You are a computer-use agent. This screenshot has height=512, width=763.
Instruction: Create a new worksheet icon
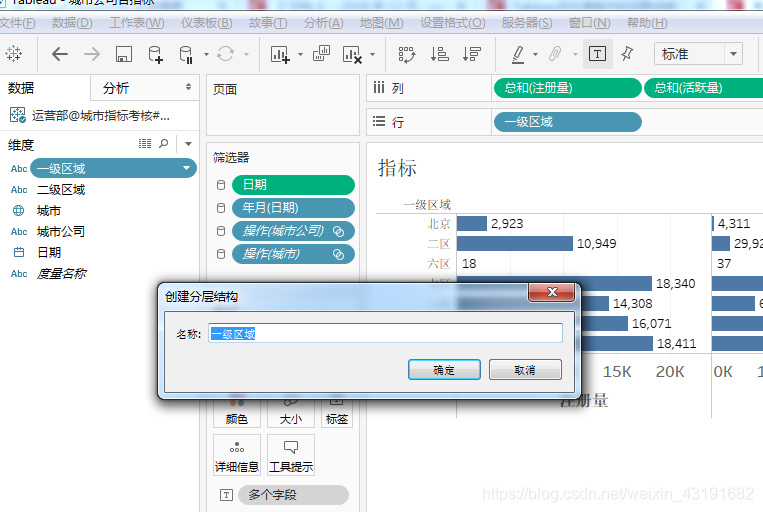point(280,54)
